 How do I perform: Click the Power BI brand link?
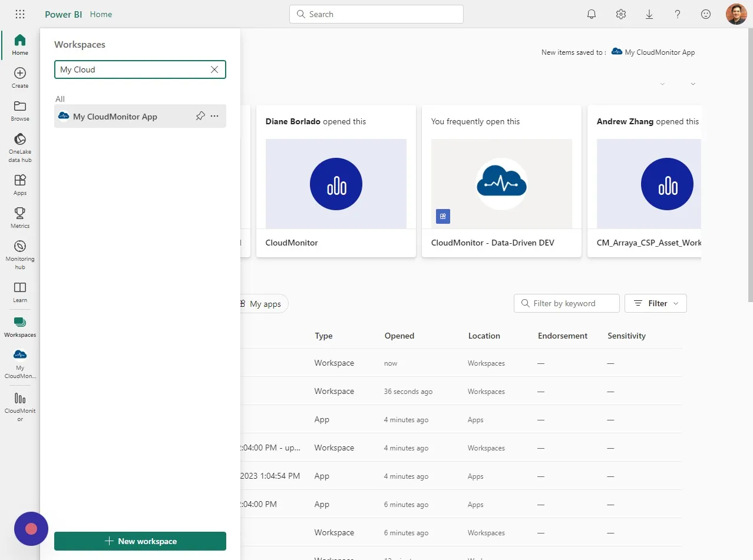tap(64, 14)
